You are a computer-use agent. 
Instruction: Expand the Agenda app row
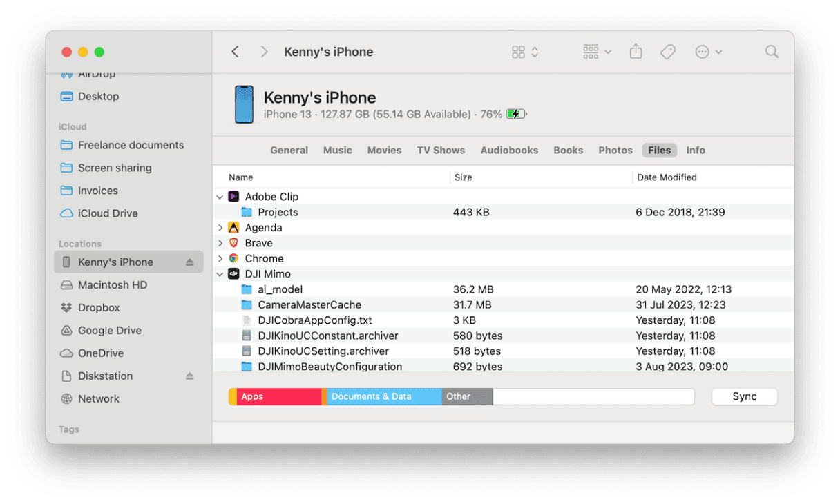click(x=220, y=228)
